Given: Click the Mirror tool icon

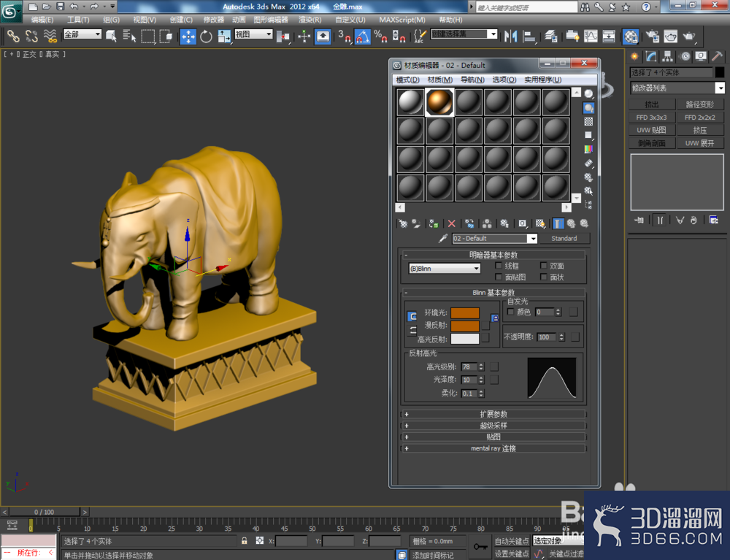Looking at the screenshot, I should tap(511, 37).
